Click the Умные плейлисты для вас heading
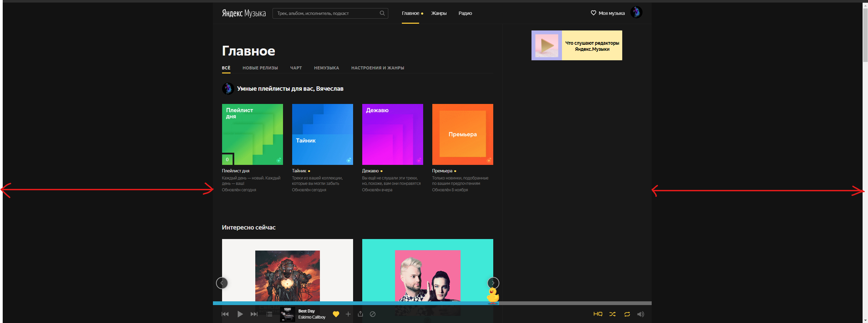Screen dimensions: 868x323 coord(290,89)
